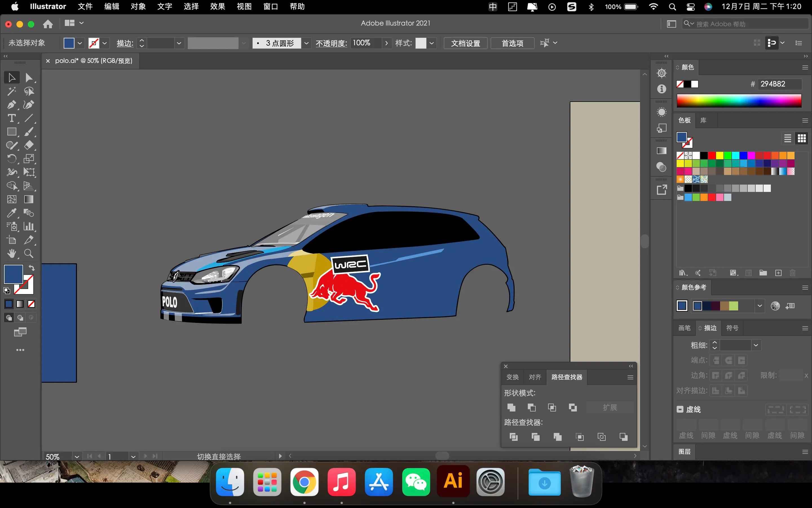The height and width of the screenshot is (508, 812).
Task: Switch to the 画笔 tab
Action: point(685,328)
